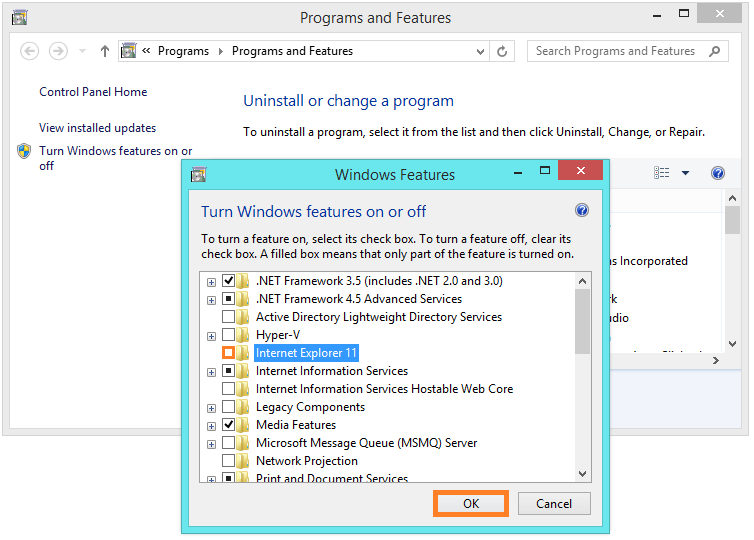The width and height of the screenshot is (754, 540).
Task: Toggle the Internet Explorer 11 checkbox
Action: tap(228, 353)
